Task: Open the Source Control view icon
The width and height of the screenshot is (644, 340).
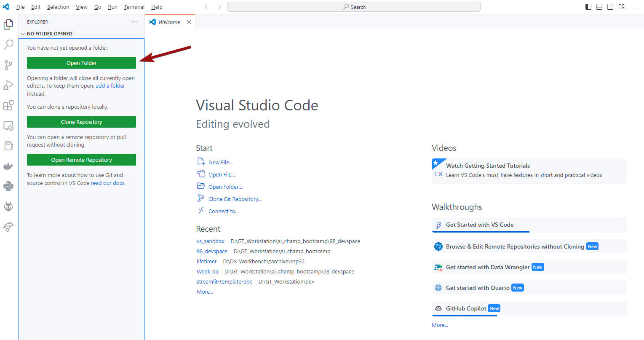Action: point(8,64)
